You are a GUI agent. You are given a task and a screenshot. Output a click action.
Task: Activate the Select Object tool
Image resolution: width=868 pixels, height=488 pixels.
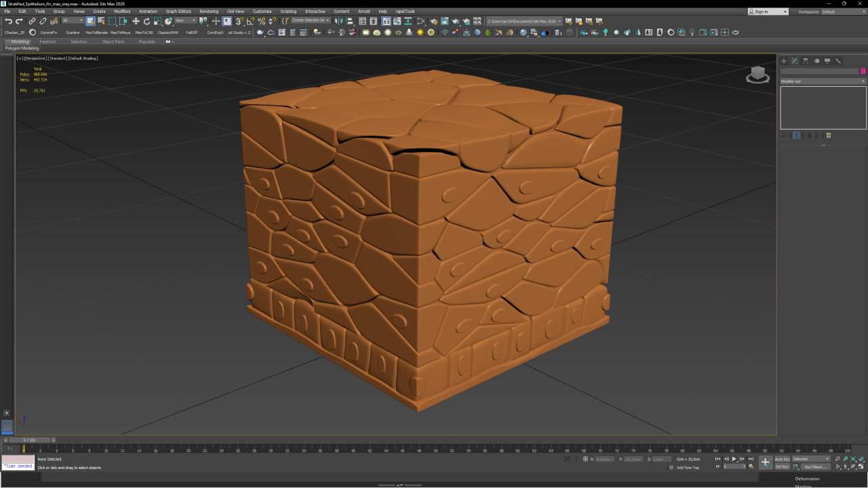(x=90, y=21)
